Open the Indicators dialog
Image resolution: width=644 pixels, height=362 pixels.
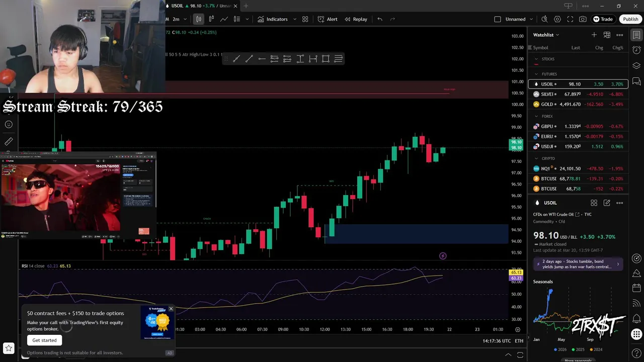click(273, 19)
